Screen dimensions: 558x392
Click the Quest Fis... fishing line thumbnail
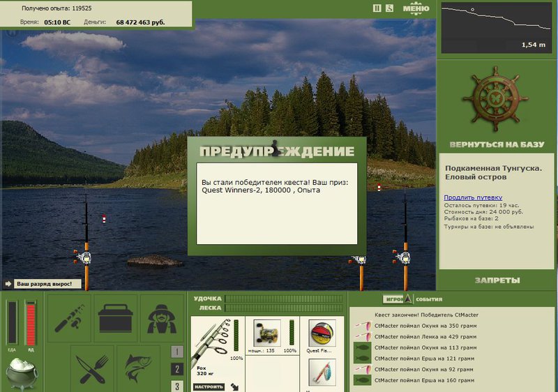322,333
